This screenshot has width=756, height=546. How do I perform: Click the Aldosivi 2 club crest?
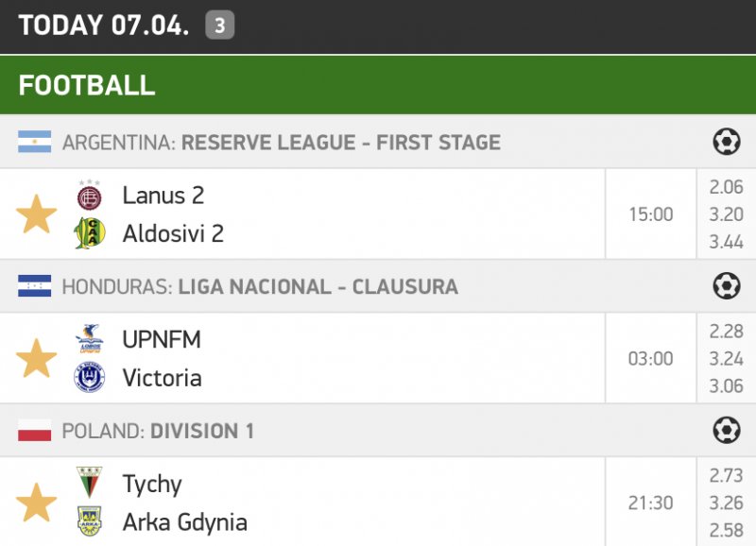pyautogui.click(x=90, y=232)
